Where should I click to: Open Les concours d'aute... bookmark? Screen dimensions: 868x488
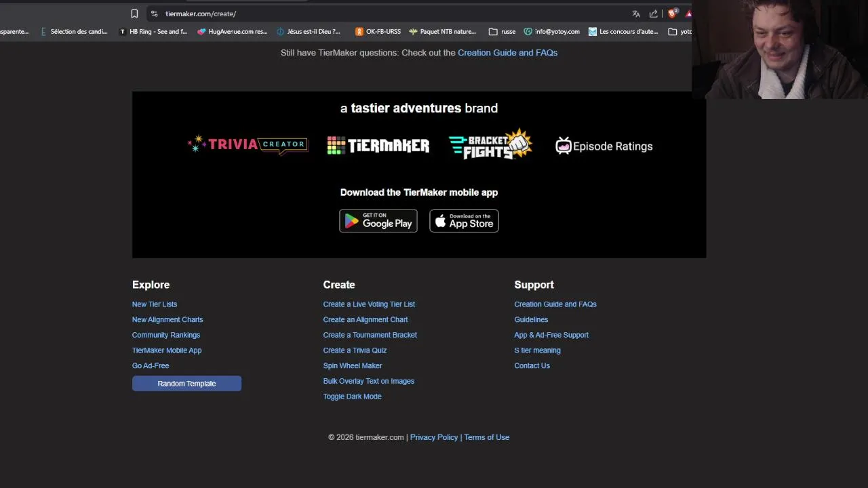(623, 32)
